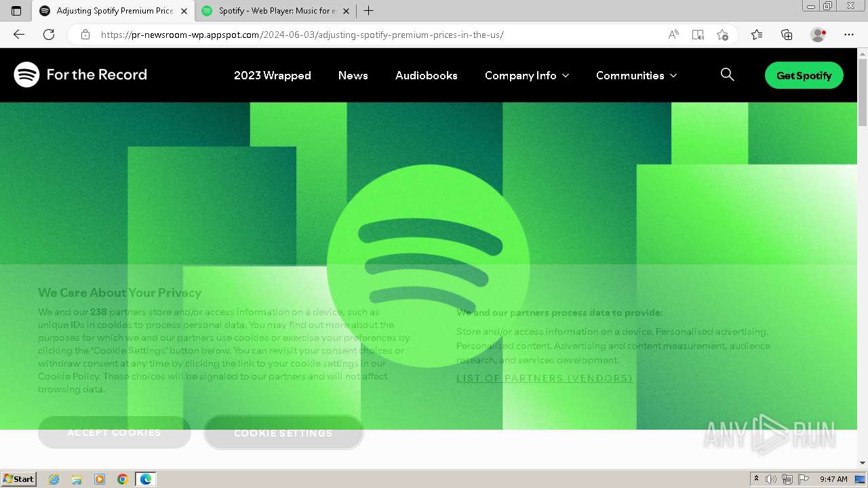
Task: Open File Explorer from the taskbar
Action: click(77, 479)
